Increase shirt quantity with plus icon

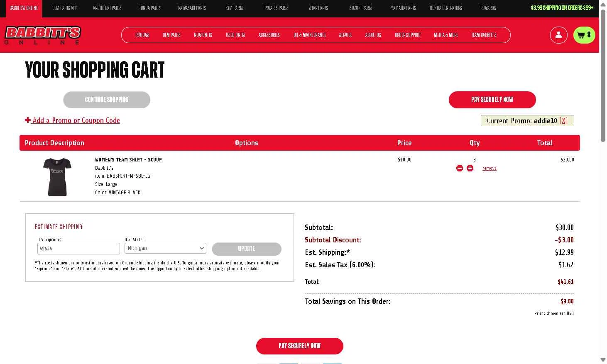(470, 168)
